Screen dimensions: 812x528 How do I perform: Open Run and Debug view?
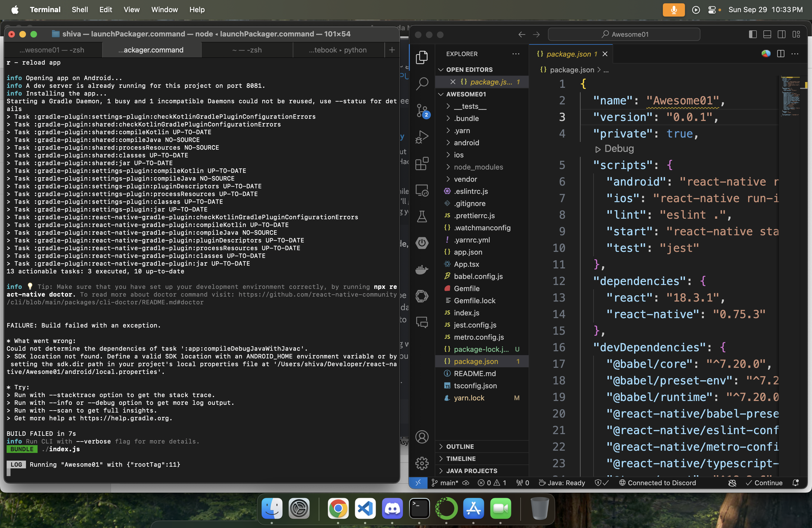[422, 137]
